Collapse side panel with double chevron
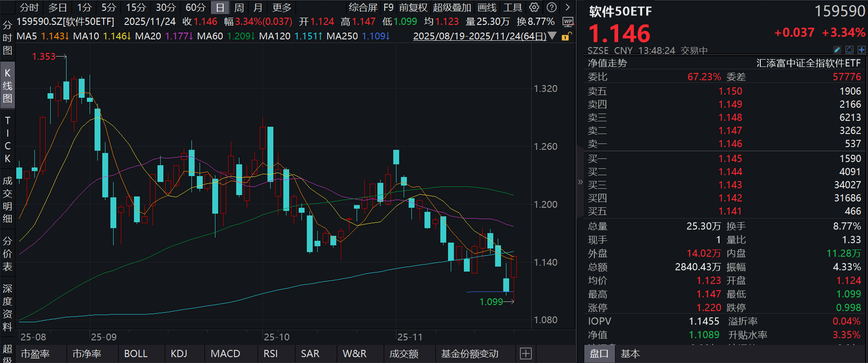This screenshot has height=363, width=868. point(580,182)
